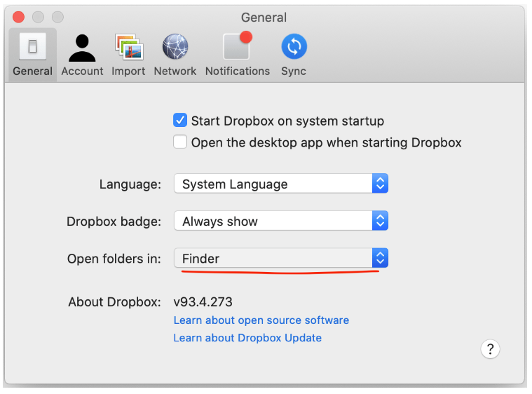
Task: Open Learn about open source software link
Action: (261, 320)
